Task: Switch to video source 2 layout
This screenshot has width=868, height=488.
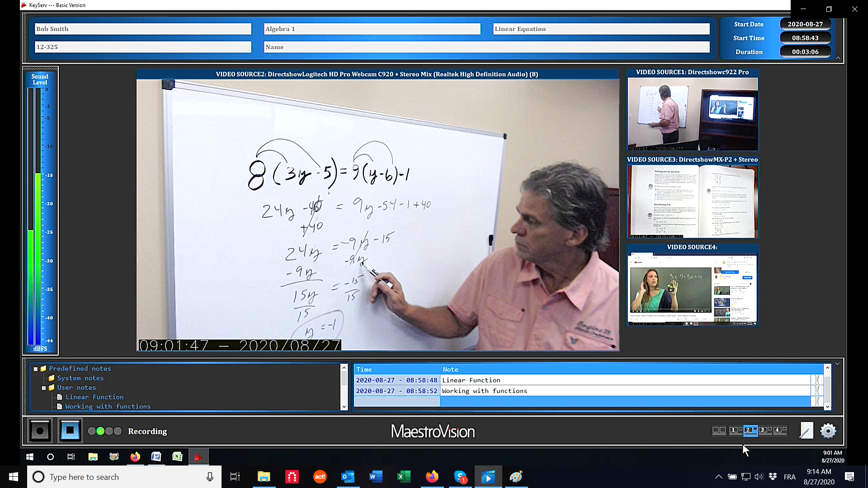Action: 750,431
